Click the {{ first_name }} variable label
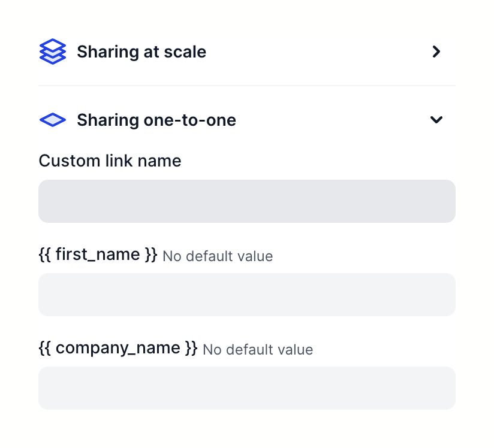The height and width of the screenshot is (448, 494). (x=97, y=254)
